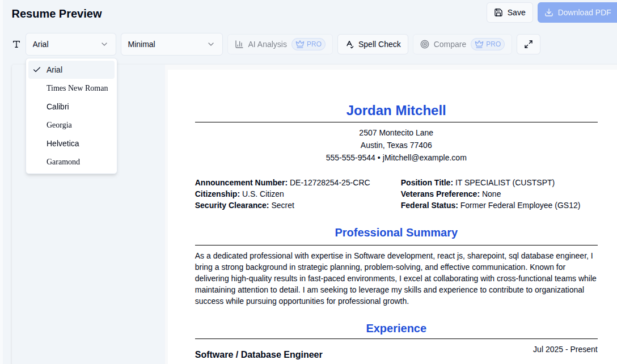Screen dimensions: 617x364
Task: Open the Minimal template dropdown
Action: (171, 44)
